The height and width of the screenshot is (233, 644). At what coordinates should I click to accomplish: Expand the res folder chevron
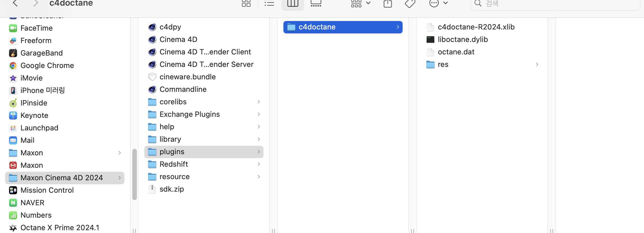[x=537, y=64]
